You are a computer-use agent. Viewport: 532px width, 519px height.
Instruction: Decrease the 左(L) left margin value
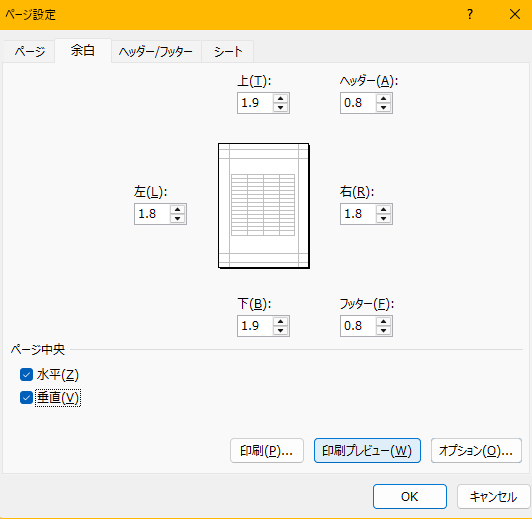177,218
